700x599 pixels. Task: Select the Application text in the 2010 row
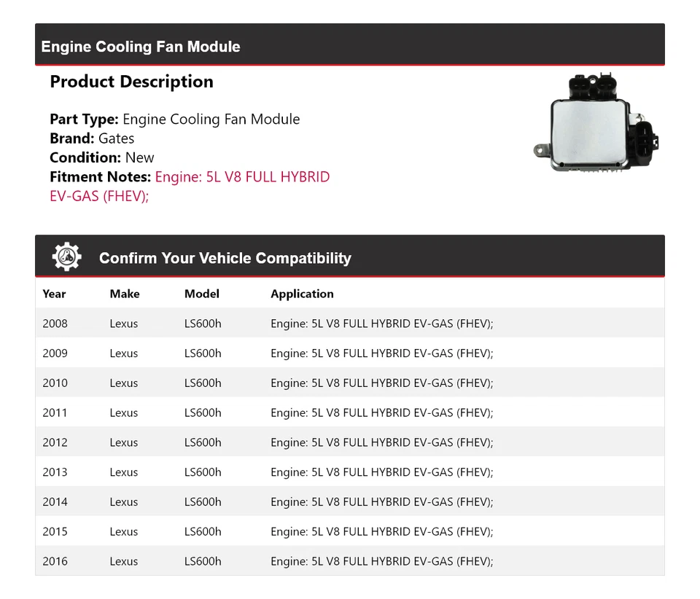tap(381, 383)
